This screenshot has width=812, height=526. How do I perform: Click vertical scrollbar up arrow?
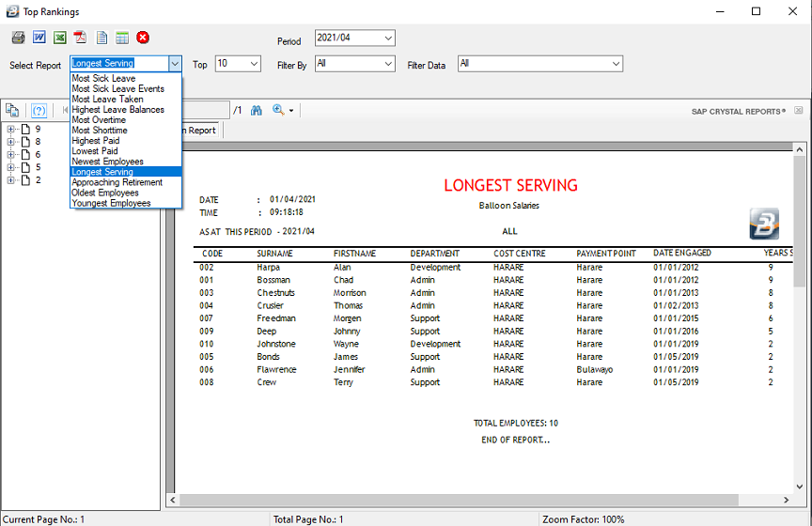[800, 149]
